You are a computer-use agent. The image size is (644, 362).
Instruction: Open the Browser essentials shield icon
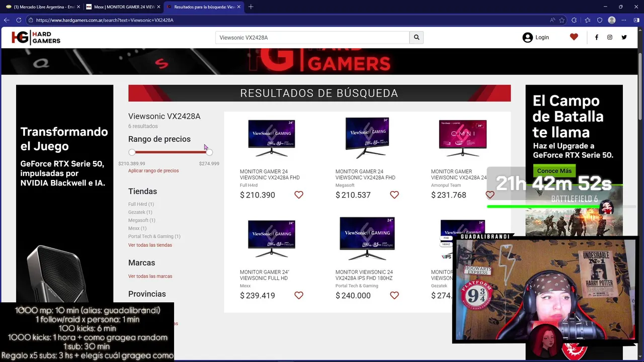600,20
